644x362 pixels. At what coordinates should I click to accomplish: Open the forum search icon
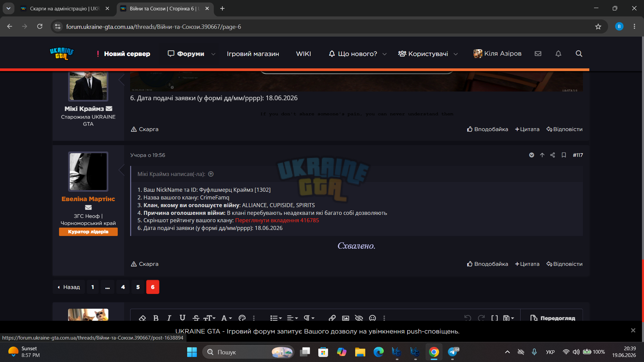(579, 54)
